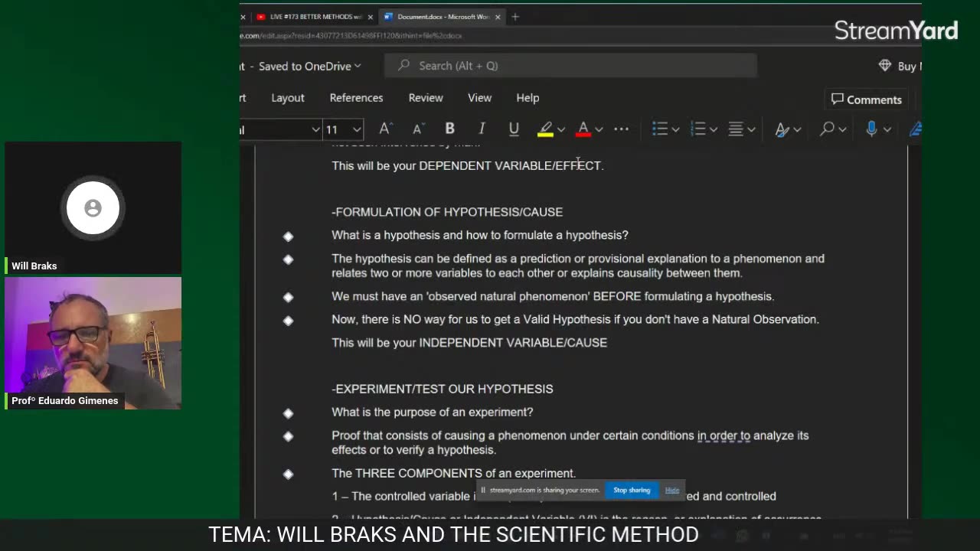
Task: Open the Comments pane
Action: click(866, 99)
